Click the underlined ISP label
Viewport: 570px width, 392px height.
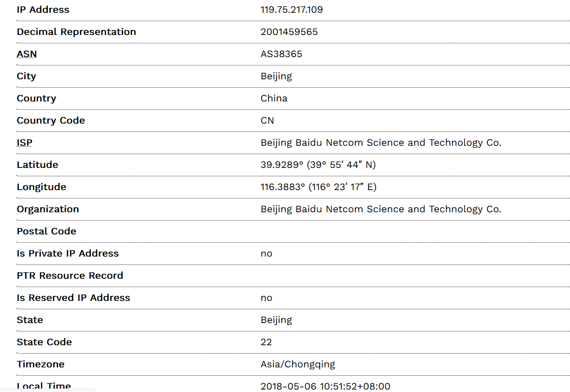[x=25, y=143]
